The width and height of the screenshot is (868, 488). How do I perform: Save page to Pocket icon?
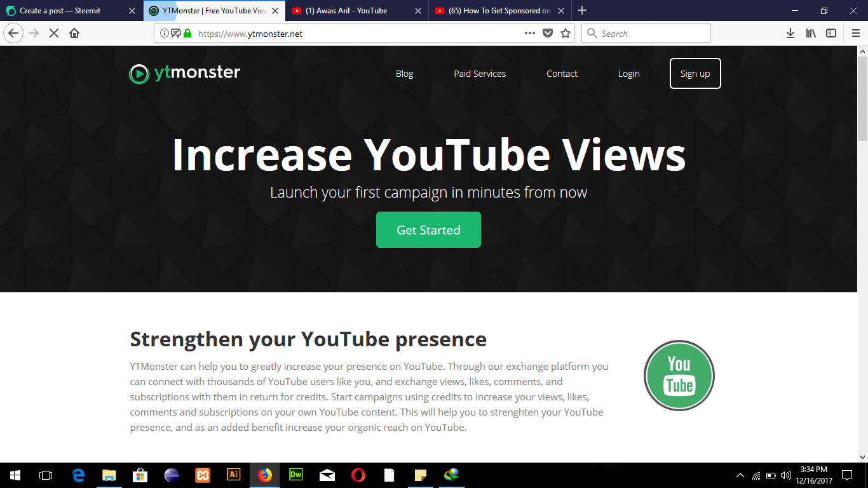coord(548,34)
